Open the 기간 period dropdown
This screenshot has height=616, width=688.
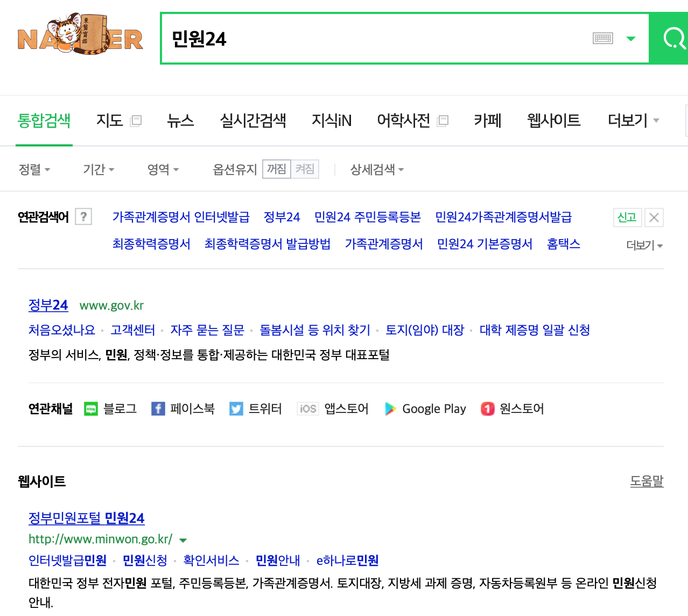pos(99,170)
